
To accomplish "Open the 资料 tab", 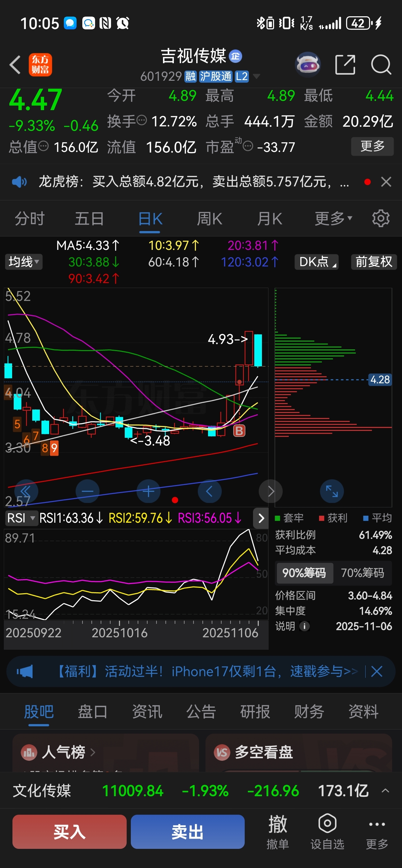I will click(x=363, y=711).
